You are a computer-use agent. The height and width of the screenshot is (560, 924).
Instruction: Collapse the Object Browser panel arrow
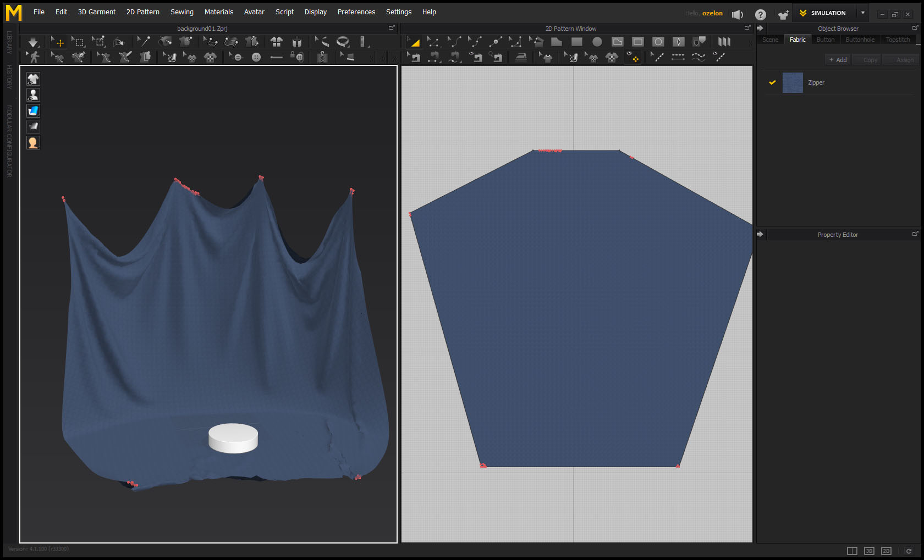click(x=760, y=28)
